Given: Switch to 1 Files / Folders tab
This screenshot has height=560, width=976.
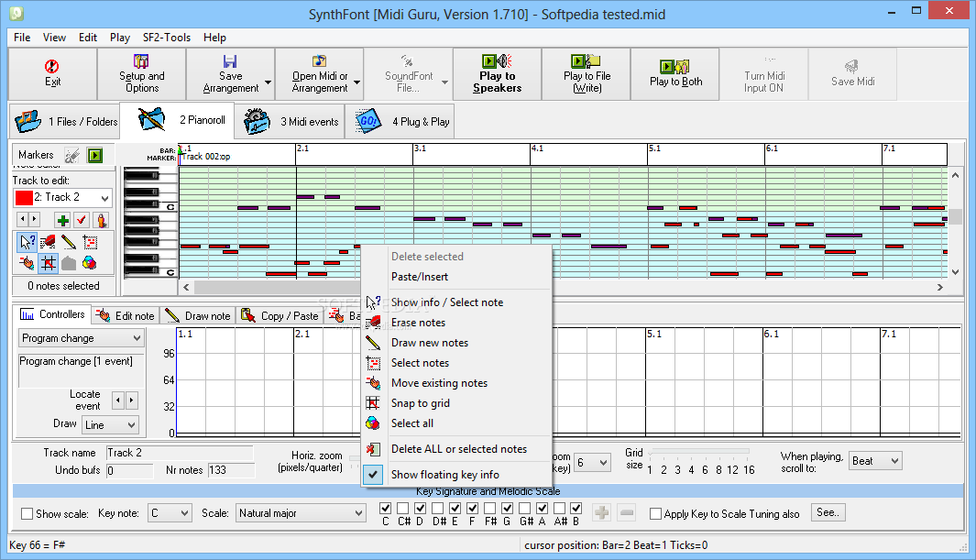Looking at the screenshot, I should [65, 121].
